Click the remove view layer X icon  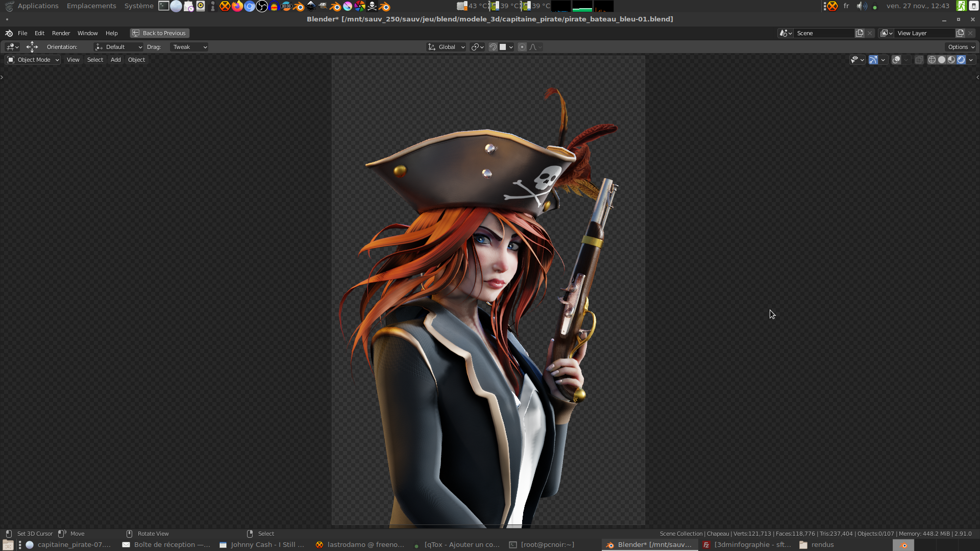pos(970,33)
